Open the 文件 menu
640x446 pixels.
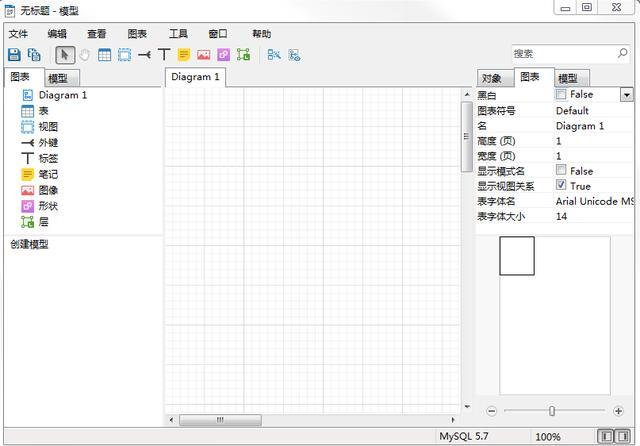click(18, 34)
